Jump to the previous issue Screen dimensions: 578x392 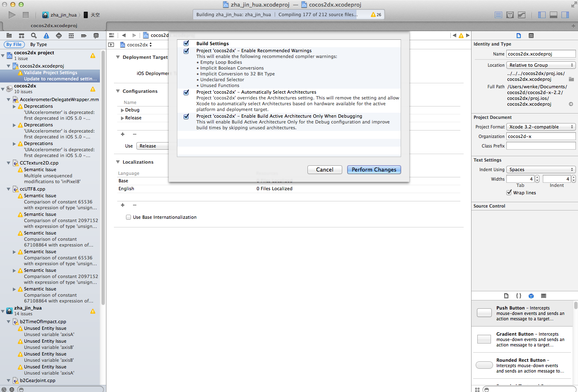pos(455,36)
